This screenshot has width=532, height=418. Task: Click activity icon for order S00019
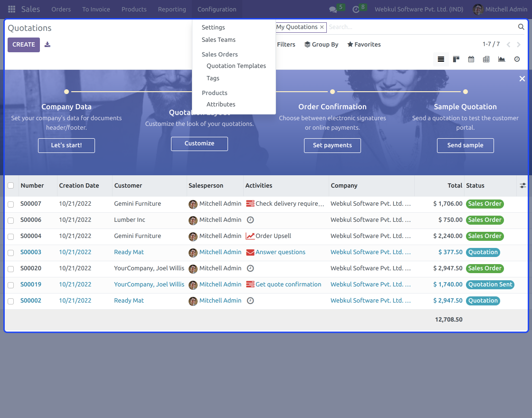click(x=250, y=285)
